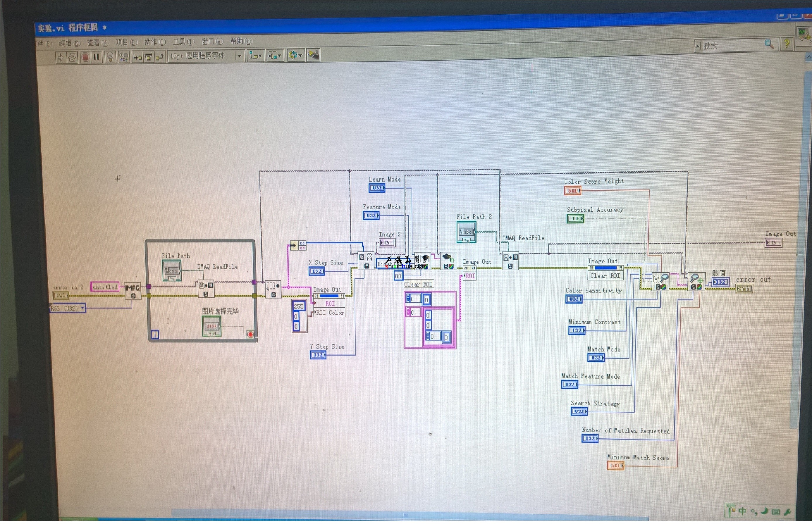Viewport: 812px width, 524px height.
Task: Click the context help question mark
Action: [x=787, y=44]
